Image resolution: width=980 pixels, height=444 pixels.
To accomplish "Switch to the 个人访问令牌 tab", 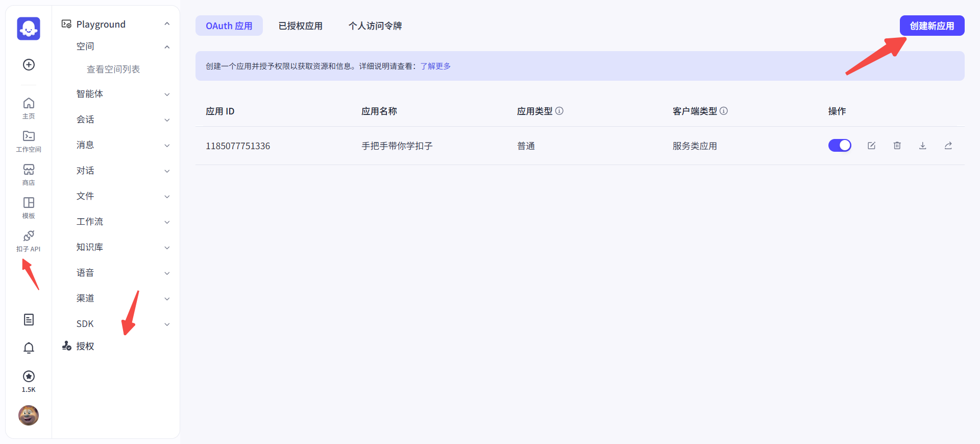I will tap(375, 26).
